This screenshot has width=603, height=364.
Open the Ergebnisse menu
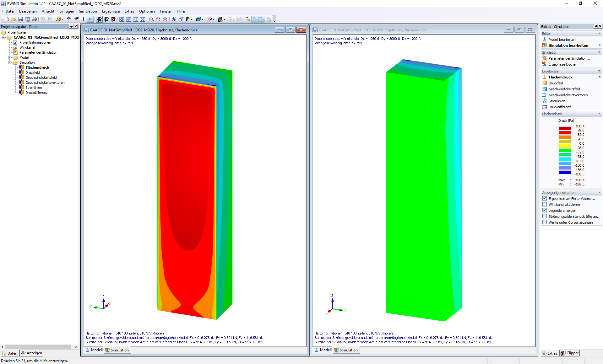[x=111, y=11]
